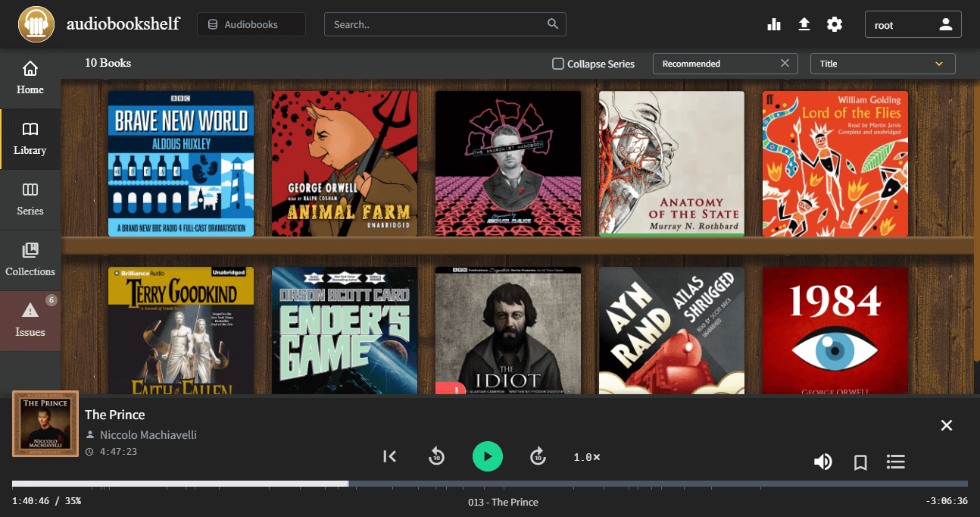Clear the Recommended filter
Image resolution: width=980 pixels, height=517 pixels.
point(785,64)
